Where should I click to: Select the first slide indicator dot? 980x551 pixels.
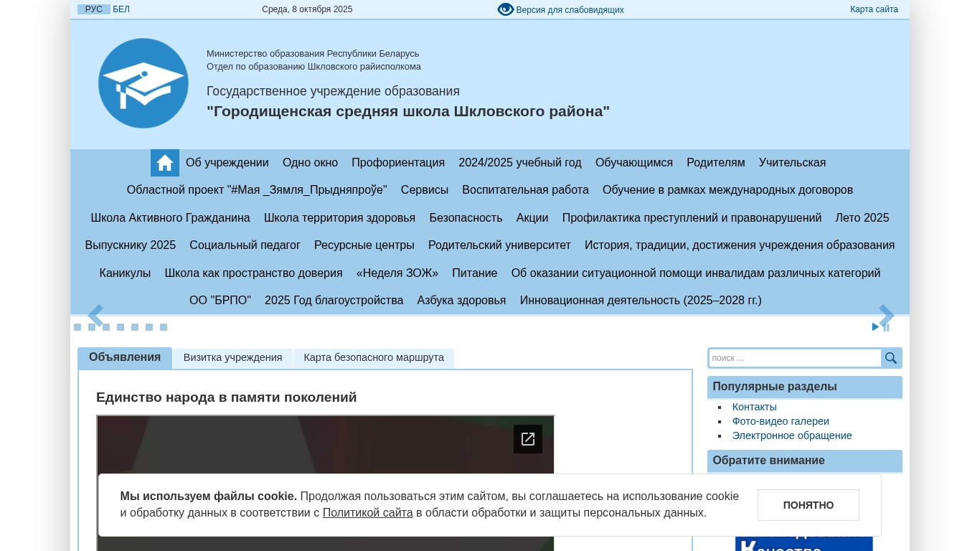coord(77,327)
